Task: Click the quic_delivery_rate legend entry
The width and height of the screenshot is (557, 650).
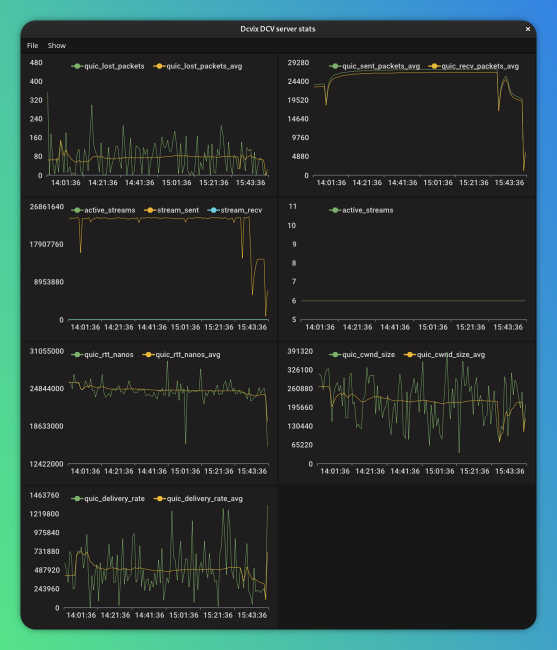Action: pos(108,499)
